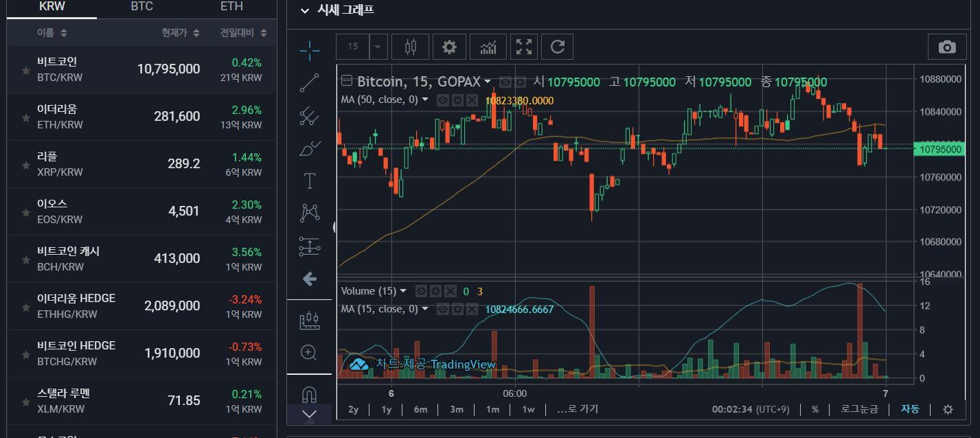Image resolution: width=980 pixels, height=438 pixels.
Task: Hide the MA (15, close, 0) indicator
Action: click(443, 310)
